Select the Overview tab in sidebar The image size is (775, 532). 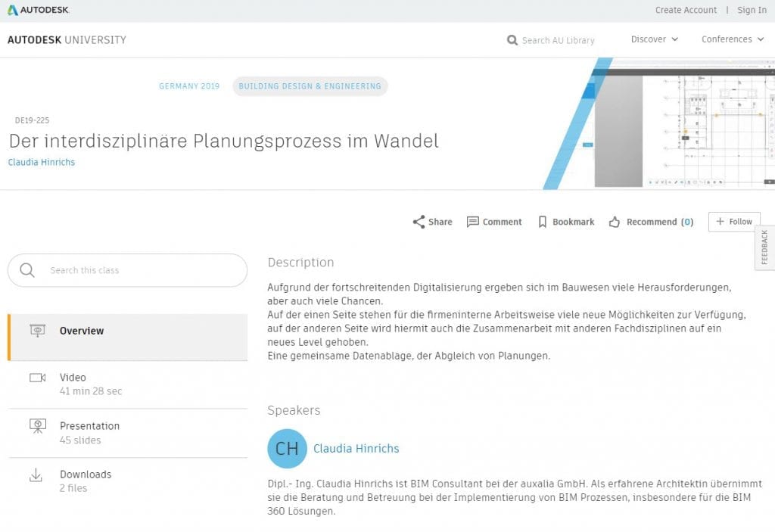click(x=127, y=331)
